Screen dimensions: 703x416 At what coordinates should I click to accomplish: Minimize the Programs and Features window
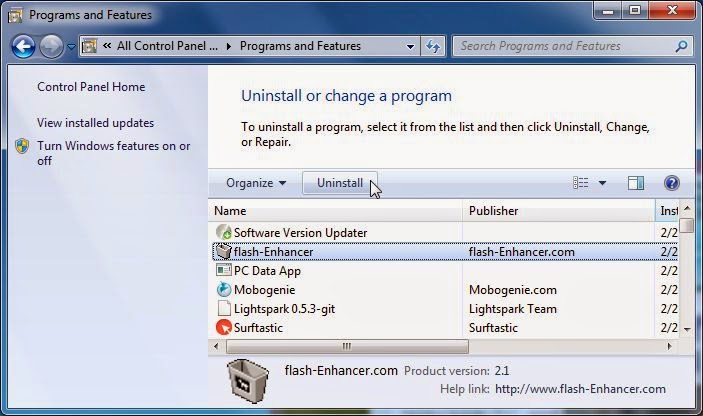608,11
